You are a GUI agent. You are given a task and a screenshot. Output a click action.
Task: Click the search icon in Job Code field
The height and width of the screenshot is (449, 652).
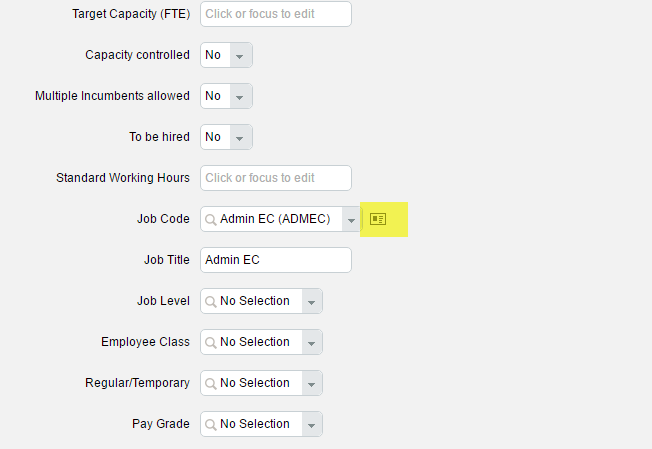(x=211, y=220)
